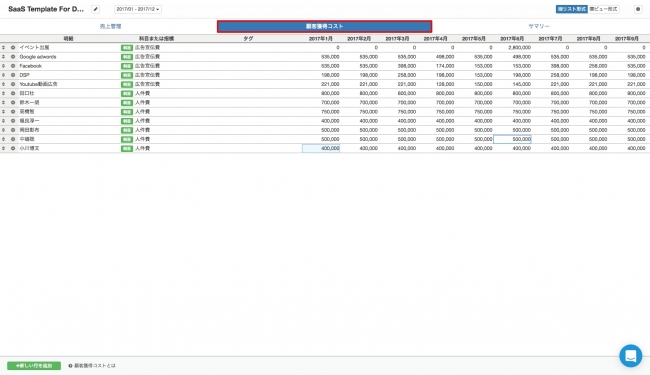Click the reorder handle for 小川博文 row
Screen dimensions: 650x375
(4, 148)
